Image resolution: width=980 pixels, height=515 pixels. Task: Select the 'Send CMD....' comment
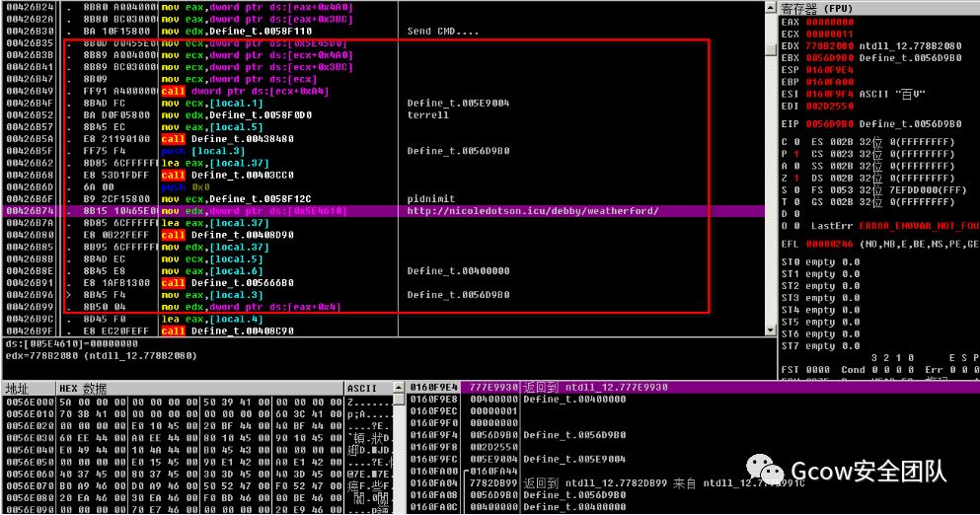[x=442, y=32]
